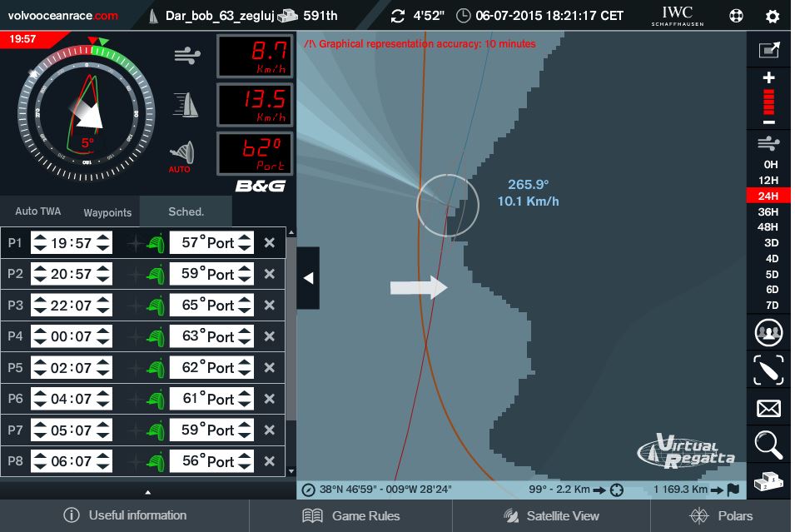795x532 pixels.
Task: Open the podium rankings icon
Action: 768,482
